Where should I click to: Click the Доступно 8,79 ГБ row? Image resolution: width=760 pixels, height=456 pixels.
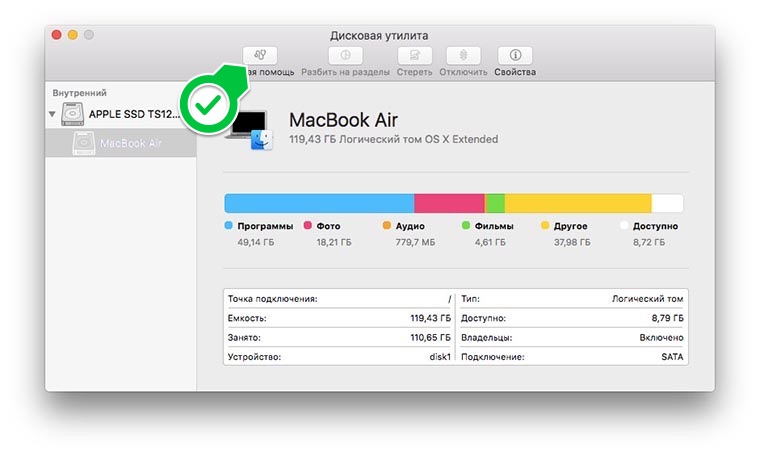(572, 318)
